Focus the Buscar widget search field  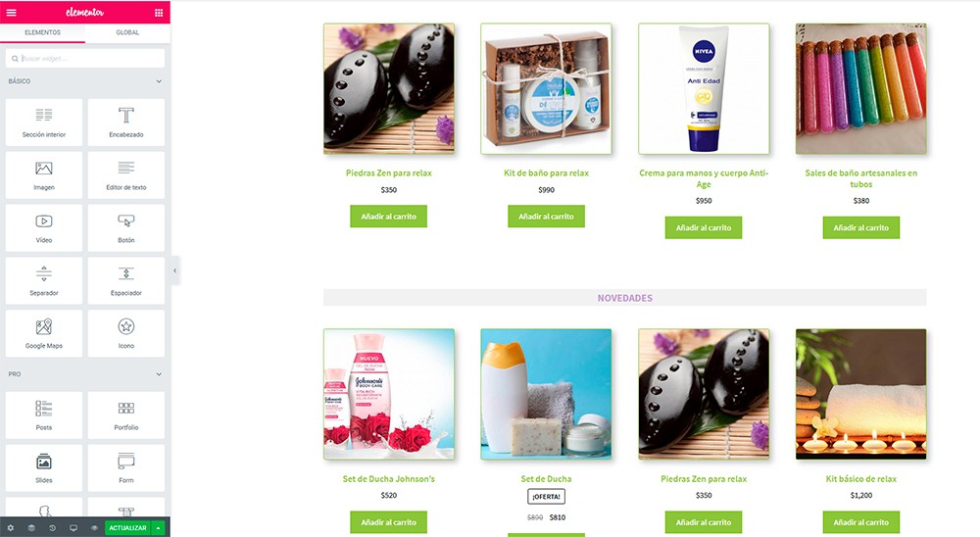click(85, 58)
